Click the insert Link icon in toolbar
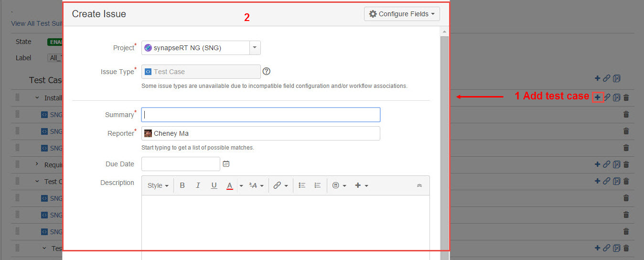Image resolution: width=644 pixels, height=260 pixels. tap(277, 185)
